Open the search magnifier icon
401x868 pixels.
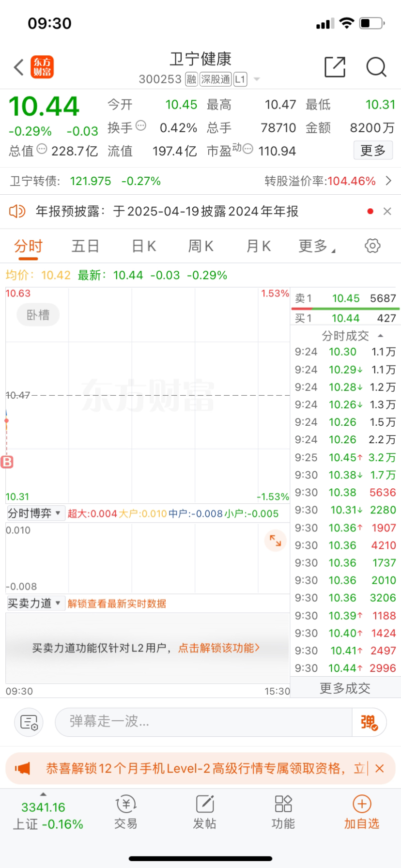pyautogui.click(x=376, y=67)
